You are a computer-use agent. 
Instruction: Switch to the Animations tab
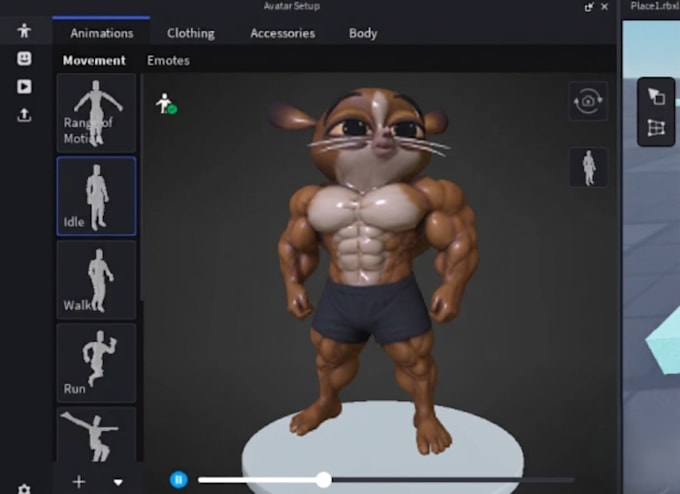[x=102, y=33]
